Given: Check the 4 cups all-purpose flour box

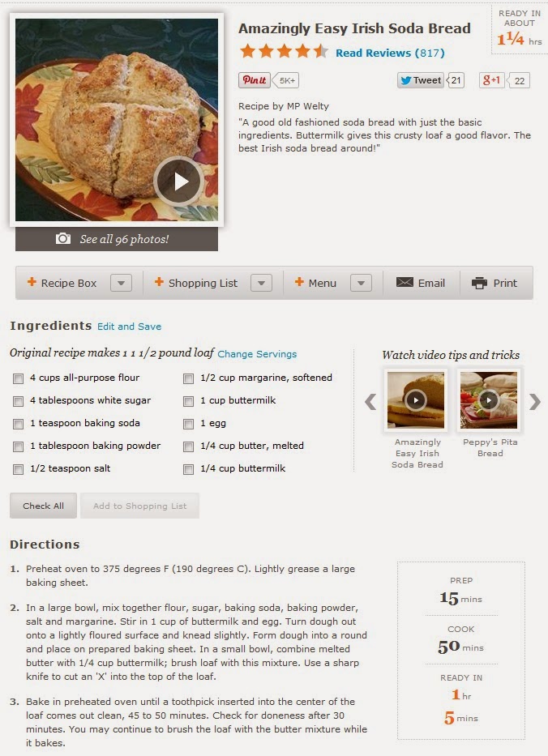Looking at the screenshot, I should pyautogui.click(x=19, y=378).
